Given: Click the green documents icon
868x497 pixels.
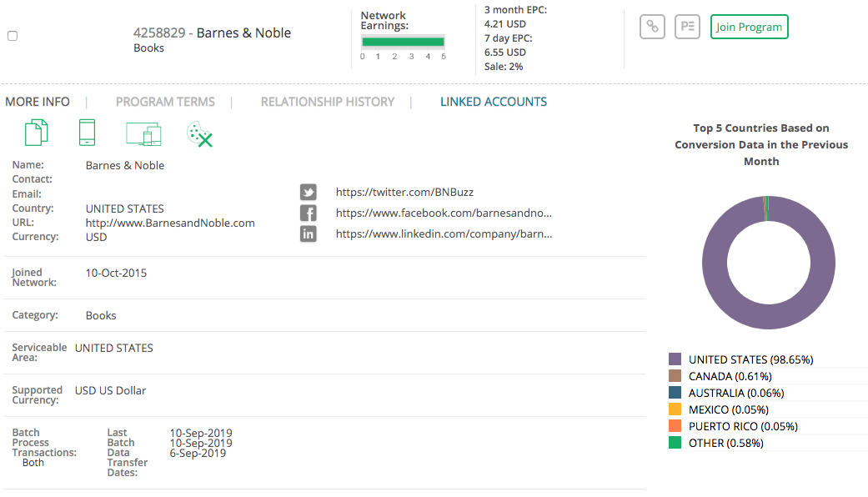Looking at the screenshot, I should click(36, 133).
